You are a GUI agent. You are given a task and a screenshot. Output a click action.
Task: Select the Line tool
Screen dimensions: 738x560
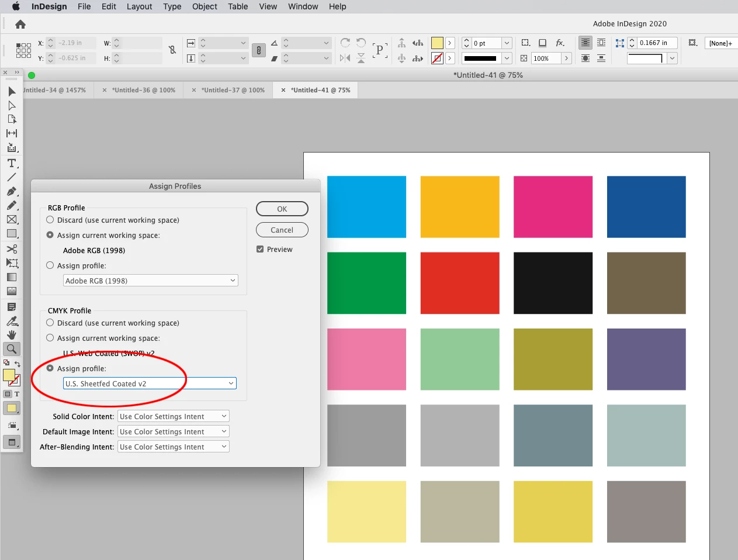[x=12, y=177]
